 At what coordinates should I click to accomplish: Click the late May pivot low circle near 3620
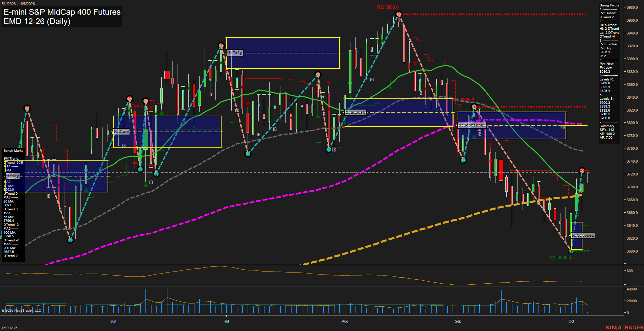coord(70,240)
